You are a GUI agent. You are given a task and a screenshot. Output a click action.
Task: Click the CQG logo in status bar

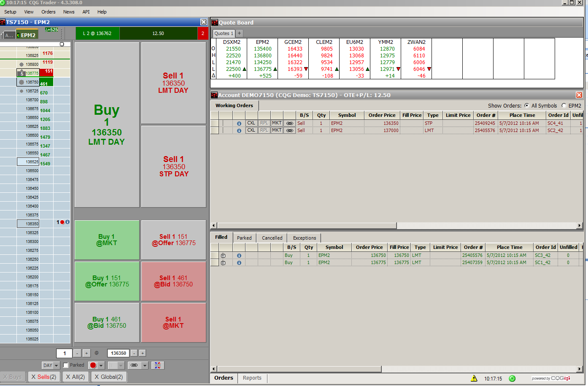pos(551,378)
